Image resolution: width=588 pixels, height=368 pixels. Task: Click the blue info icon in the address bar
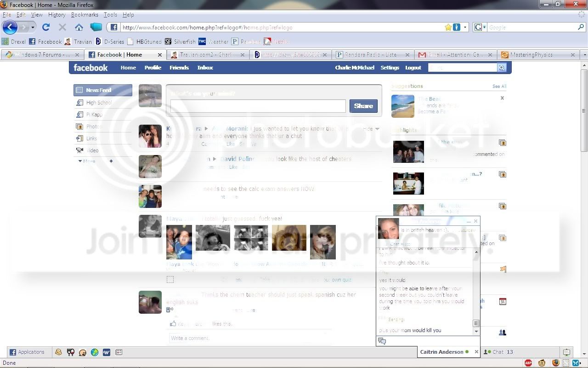[x=457, y=27]
